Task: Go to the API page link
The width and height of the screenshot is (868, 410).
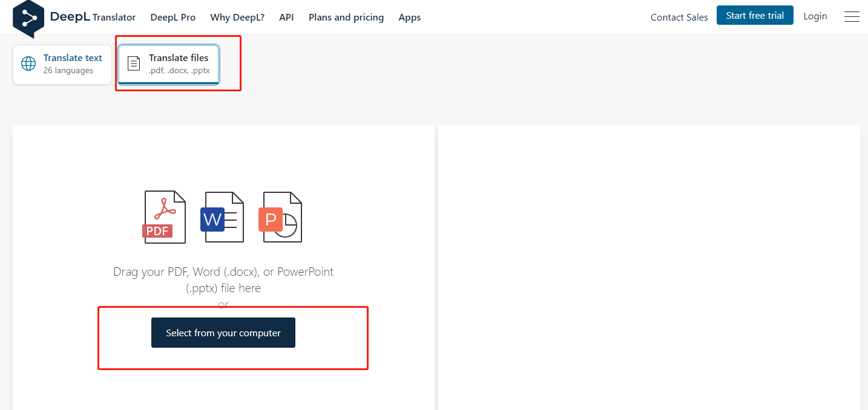Action: [x=286, y=18]
